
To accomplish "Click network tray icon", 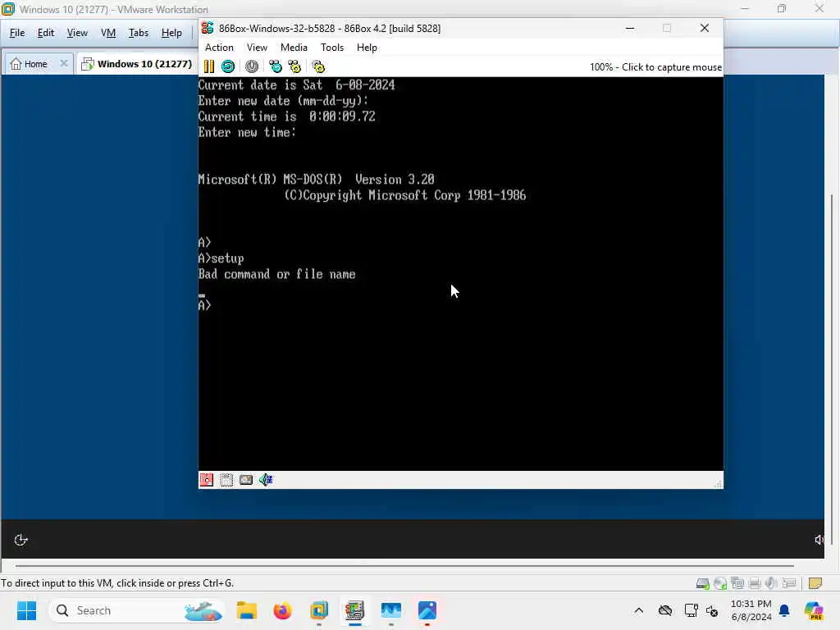I will pyautogui.click(x=691, y=610).
